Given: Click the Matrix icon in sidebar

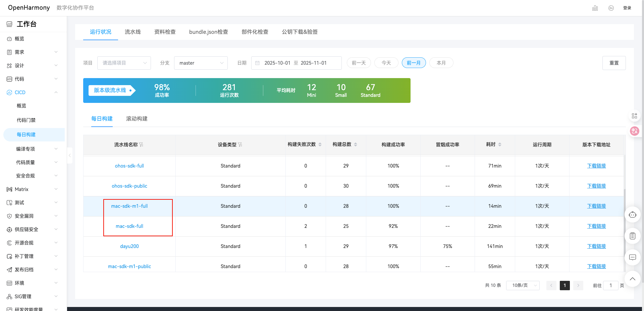Looking at the screenshot, I should (x=9, y=189).
